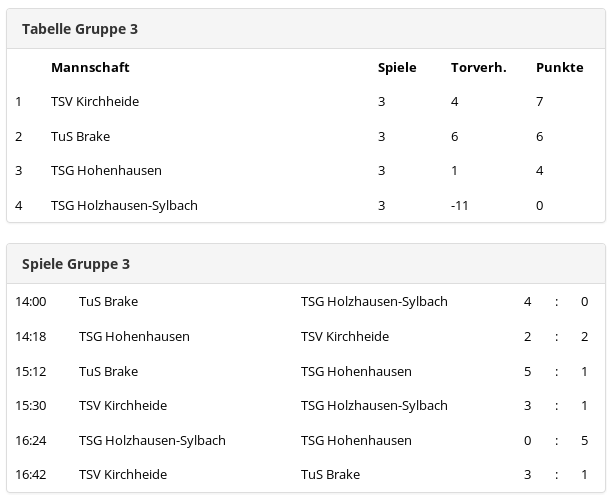Viewport: 611px width, 498px height.
Task: Click TSG Holzhausen-Sylbach in the 16:24 match
Action: pyautogui.click(x=152, y=441)
